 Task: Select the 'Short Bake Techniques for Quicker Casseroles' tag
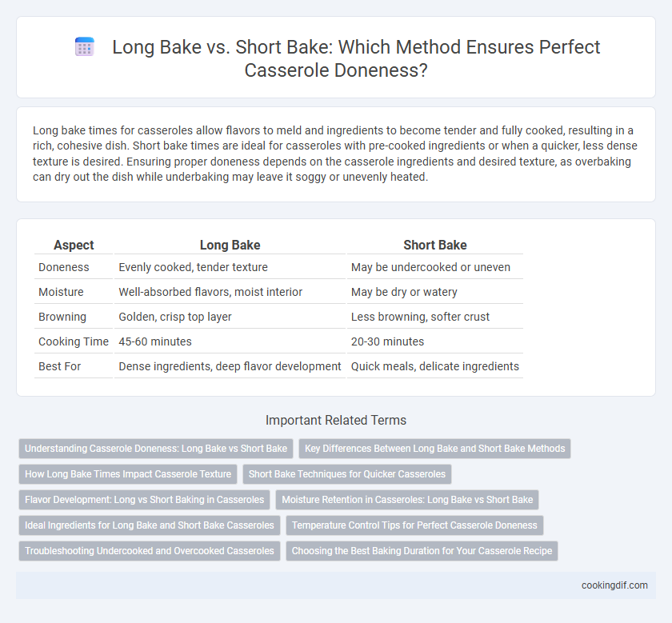[347, 474]
